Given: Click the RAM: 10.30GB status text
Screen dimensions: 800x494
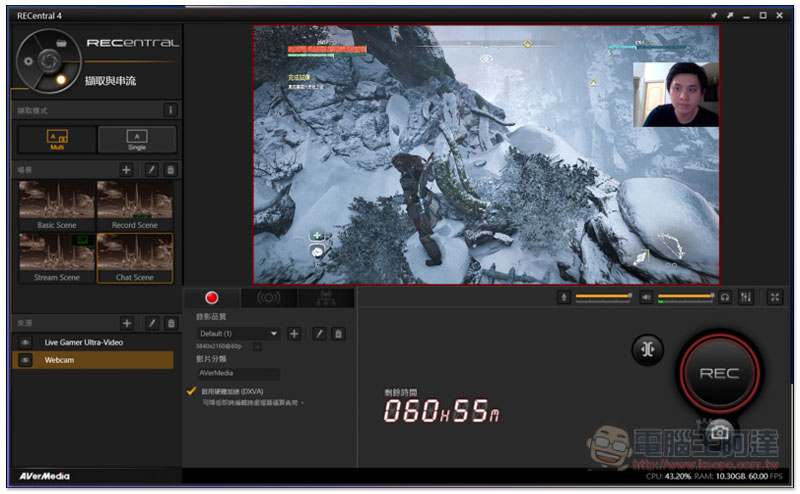Looking at the screenshot, I should 719,476.
